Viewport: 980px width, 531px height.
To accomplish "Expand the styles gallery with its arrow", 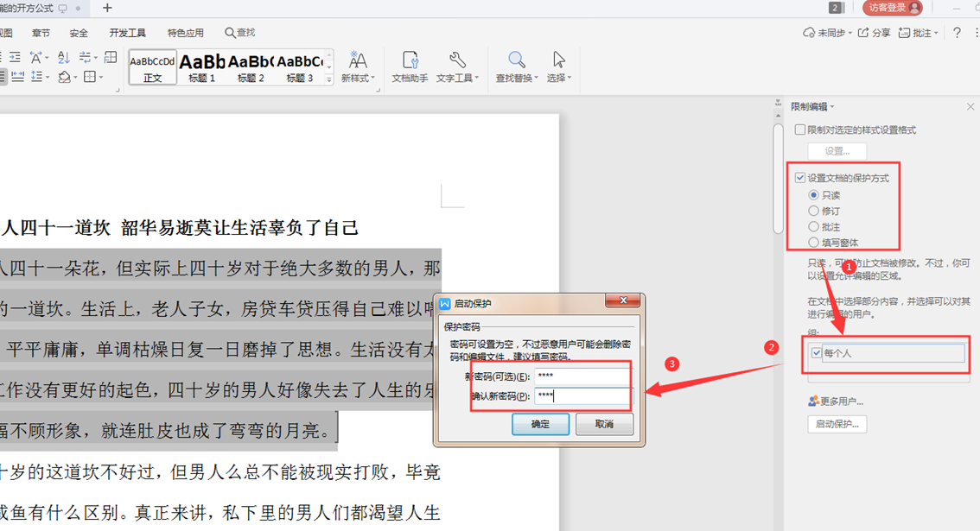I will coord(327,80).
